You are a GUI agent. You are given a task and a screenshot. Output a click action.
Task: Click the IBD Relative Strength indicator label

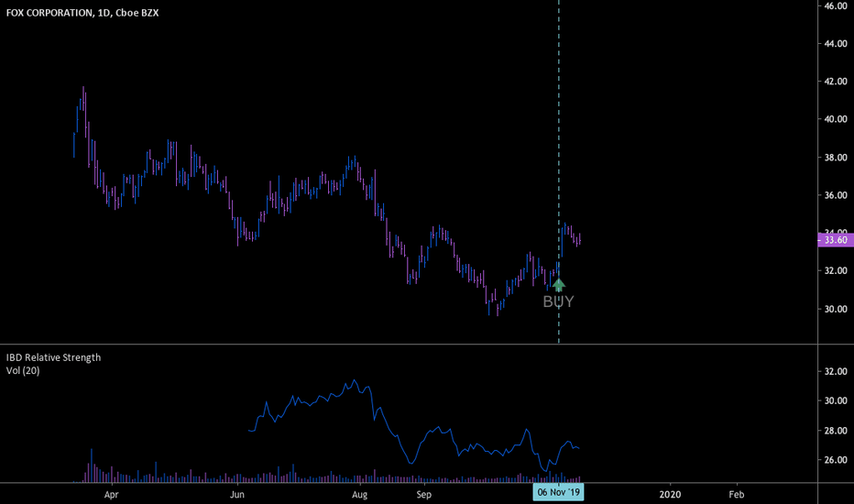pos(53,357)
